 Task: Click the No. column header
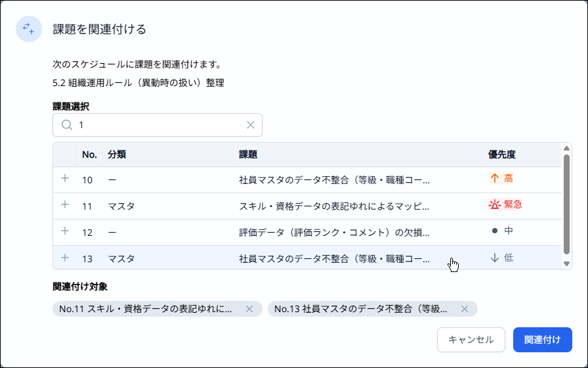click(89, 155)
